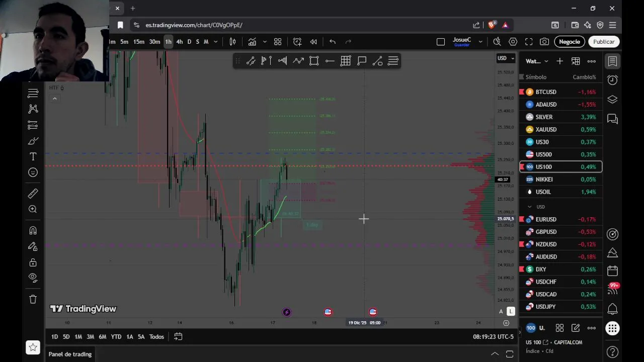644x362 pixels.
Task: Enter fullscreen mode
Action: 529,42
